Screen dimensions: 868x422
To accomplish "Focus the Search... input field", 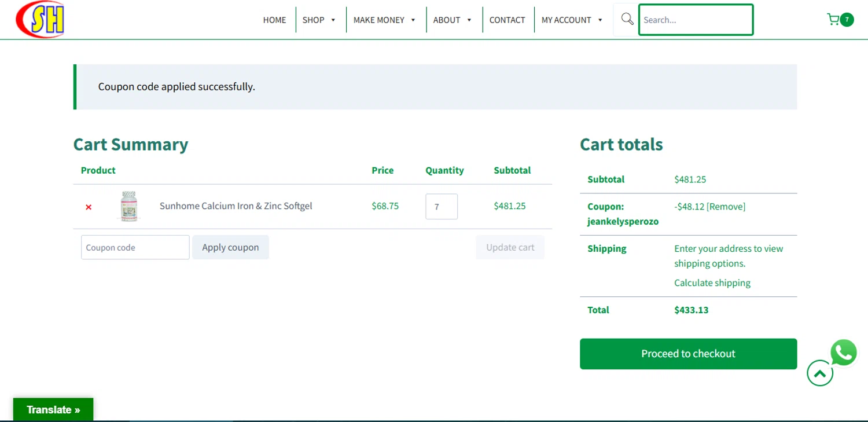I will click(696, 20).
